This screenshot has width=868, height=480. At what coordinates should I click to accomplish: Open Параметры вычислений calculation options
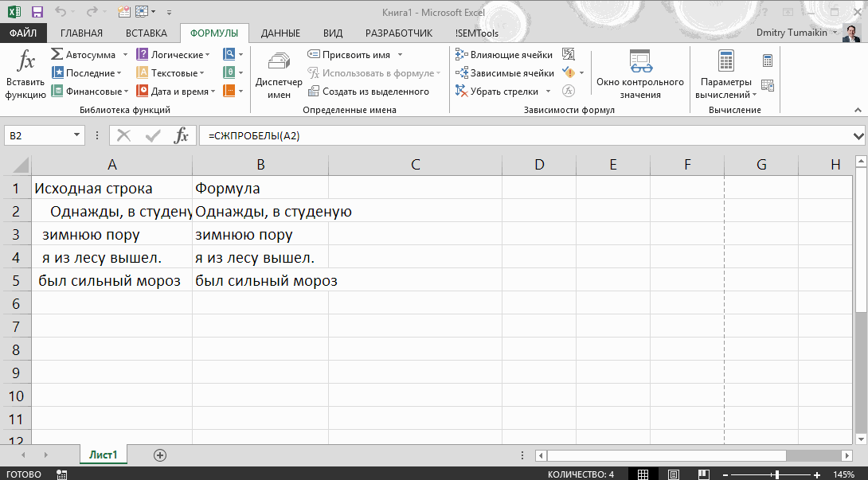(725, 75)
